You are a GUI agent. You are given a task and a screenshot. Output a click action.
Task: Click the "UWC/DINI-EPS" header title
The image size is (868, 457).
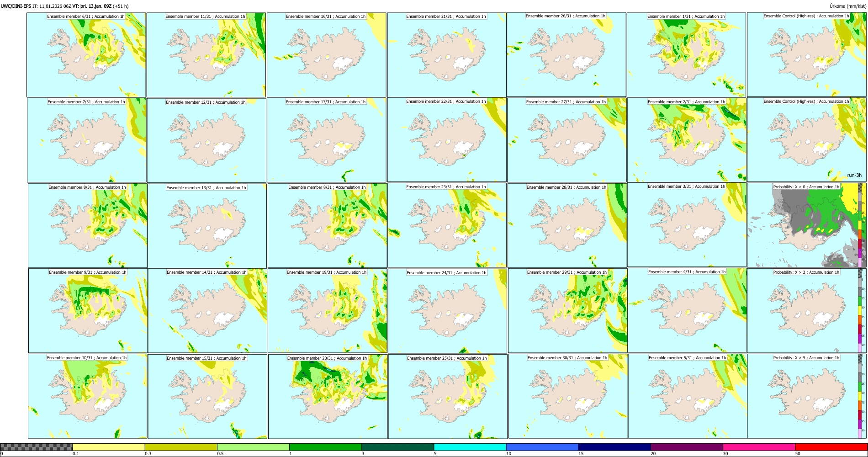(16, 6)
